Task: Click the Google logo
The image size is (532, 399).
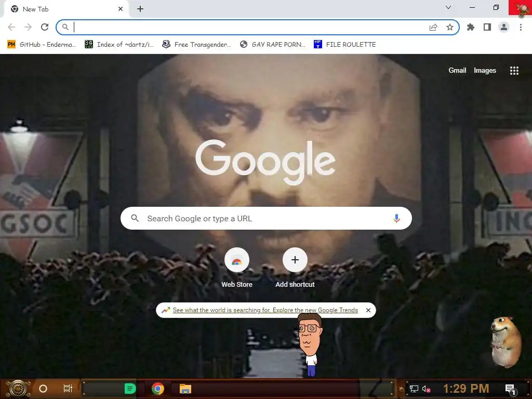Action: point(265,162)
